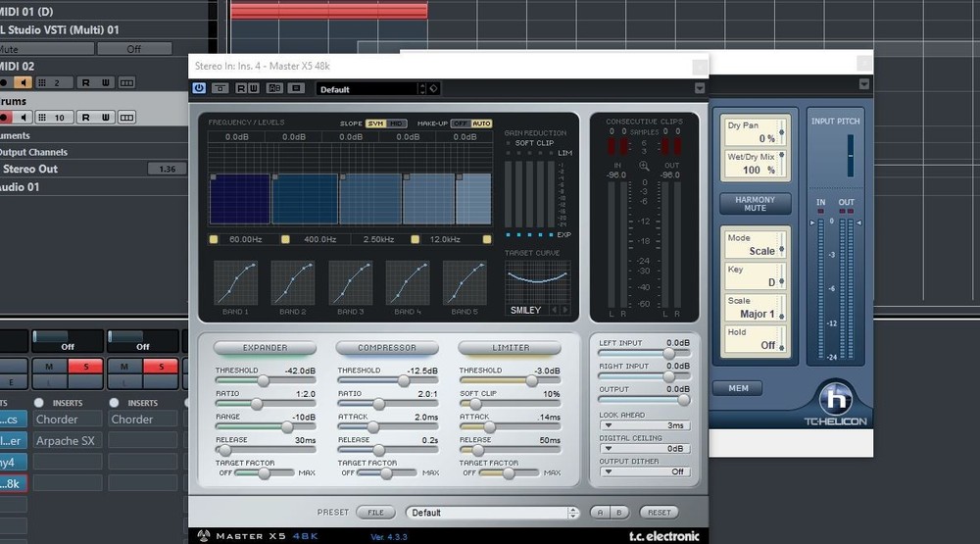This screenshot has width=980, height=544.
Task: Click the Limiter section header
Action: click(x=510, y=348)
